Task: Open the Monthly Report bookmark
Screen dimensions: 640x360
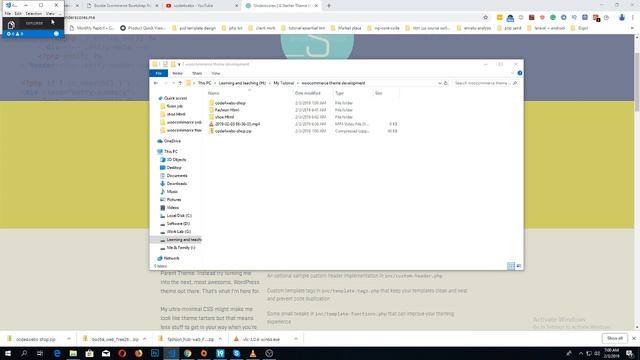Action: pos(92,28)
